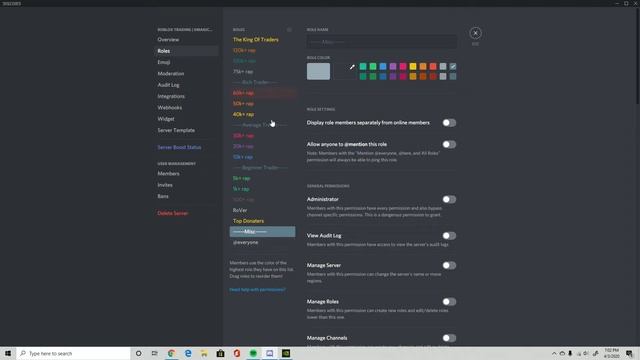This screenshot has height=360, width=640.
Task: Enable Allow anyone to @mention this role
Action: coord(449,144)
